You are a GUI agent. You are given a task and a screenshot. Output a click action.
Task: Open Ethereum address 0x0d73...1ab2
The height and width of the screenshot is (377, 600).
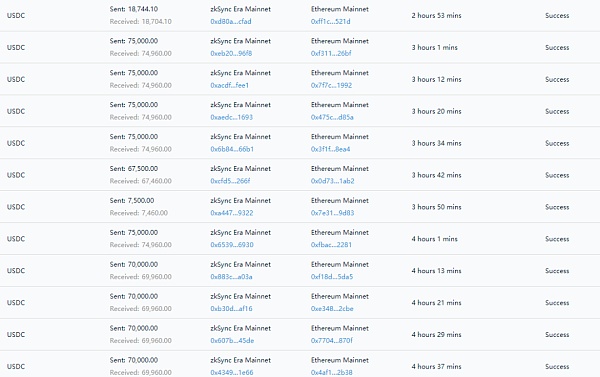(x=333, y=181)
